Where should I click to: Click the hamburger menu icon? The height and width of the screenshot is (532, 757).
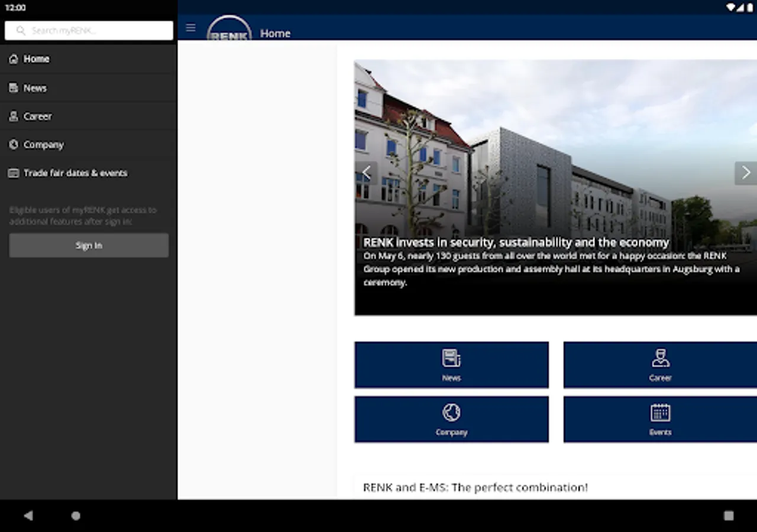(x=190, y=28)
